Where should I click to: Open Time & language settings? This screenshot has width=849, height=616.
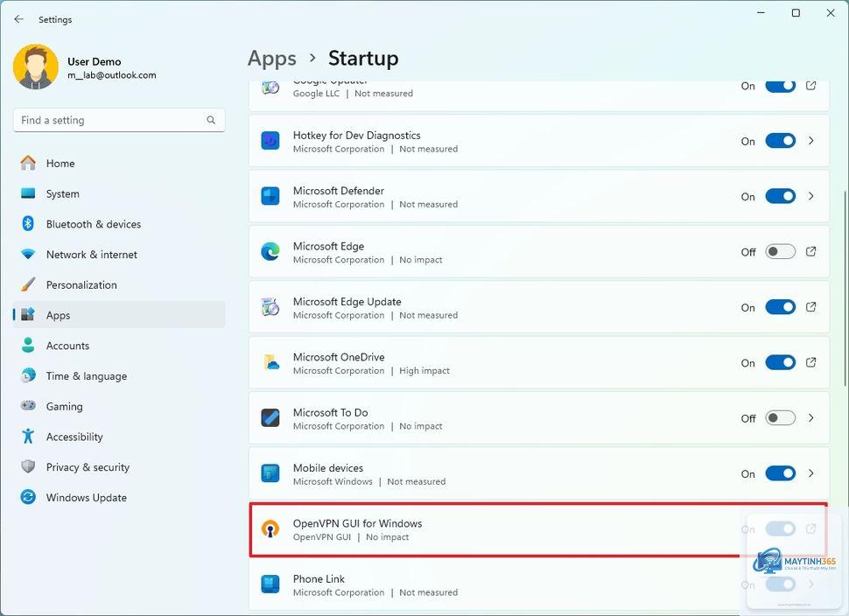(119, 375)
